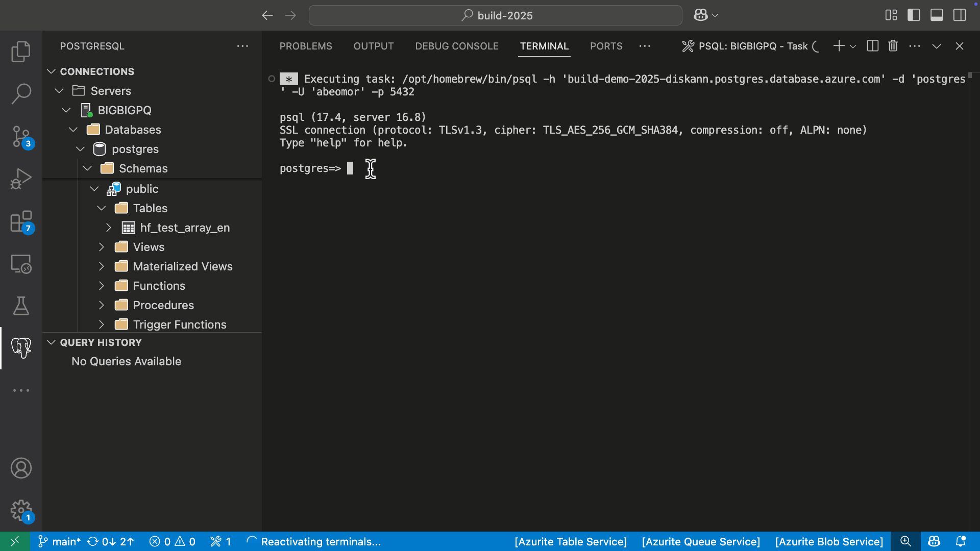The width and height of the screenshot is (980, 551).
Task: Open Source Control view with 3 badge
Action: pos(21,137)
